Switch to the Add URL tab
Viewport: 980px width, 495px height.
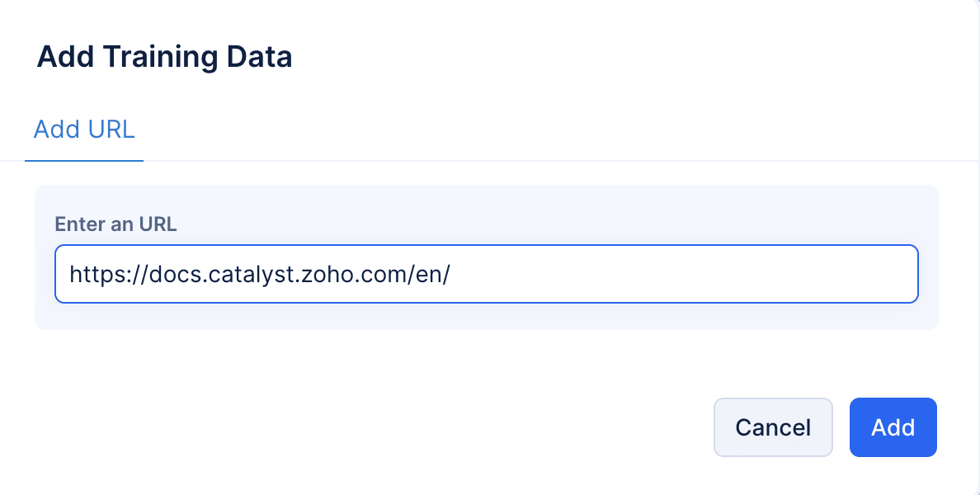(84, 130)
